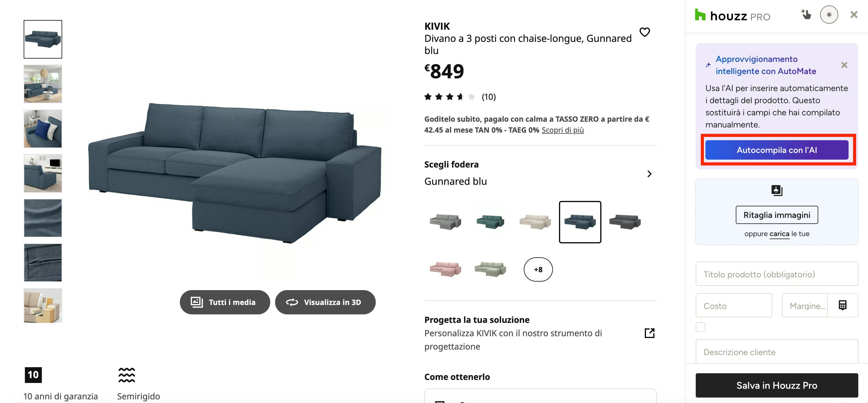Expand the Scegli fodera cover chooser arrow
868x403 pixels.
[x=649, y=174]
